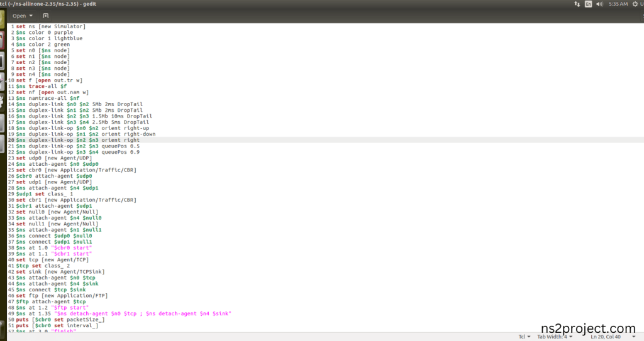Open the En keyboard layout indicator
644x341 pixels.
tap(588, 4)
